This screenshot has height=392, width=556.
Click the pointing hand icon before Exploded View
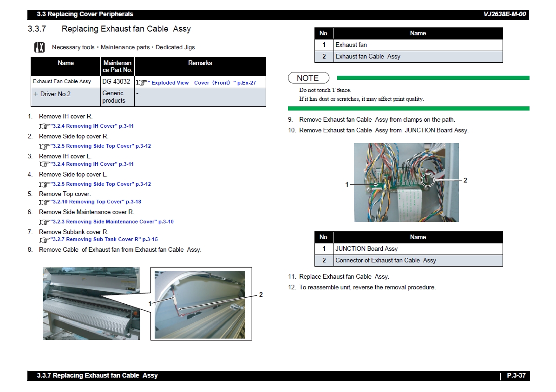pyautogui.click(x=141, y=83)
